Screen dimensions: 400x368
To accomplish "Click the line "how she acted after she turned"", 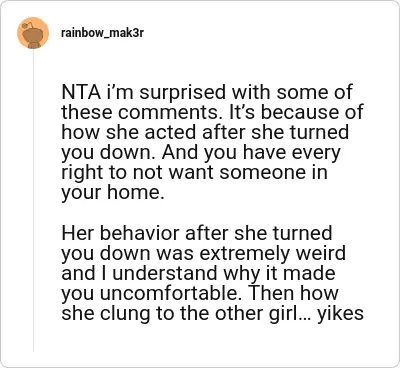I will click(x=205, y=132).
